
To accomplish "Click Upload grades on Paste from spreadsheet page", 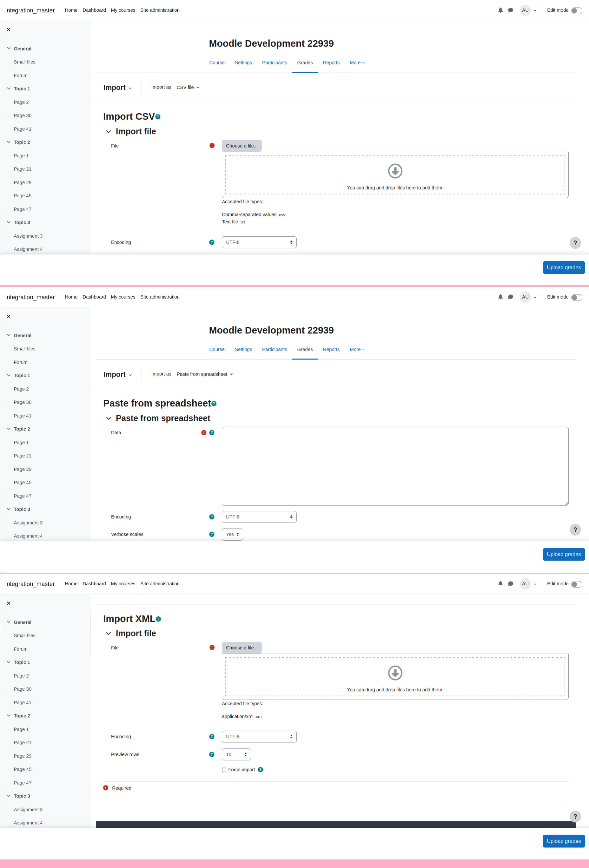I will (x=564, y=554).
